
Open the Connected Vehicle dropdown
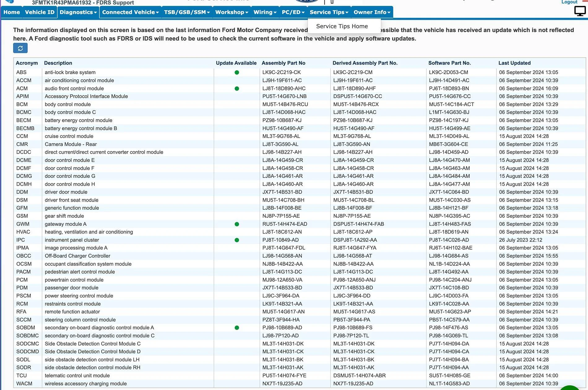130,12
